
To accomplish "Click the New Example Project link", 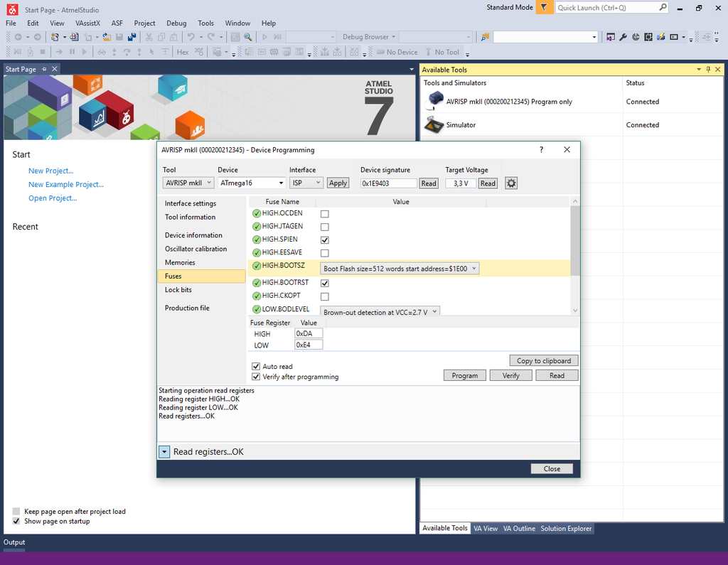I will [66, 184].
